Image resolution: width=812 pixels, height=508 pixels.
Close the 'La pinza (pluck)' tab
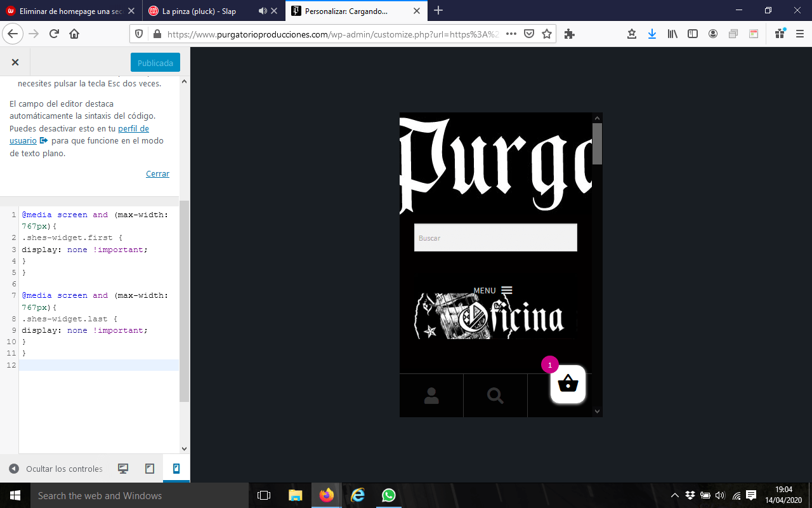274,11
